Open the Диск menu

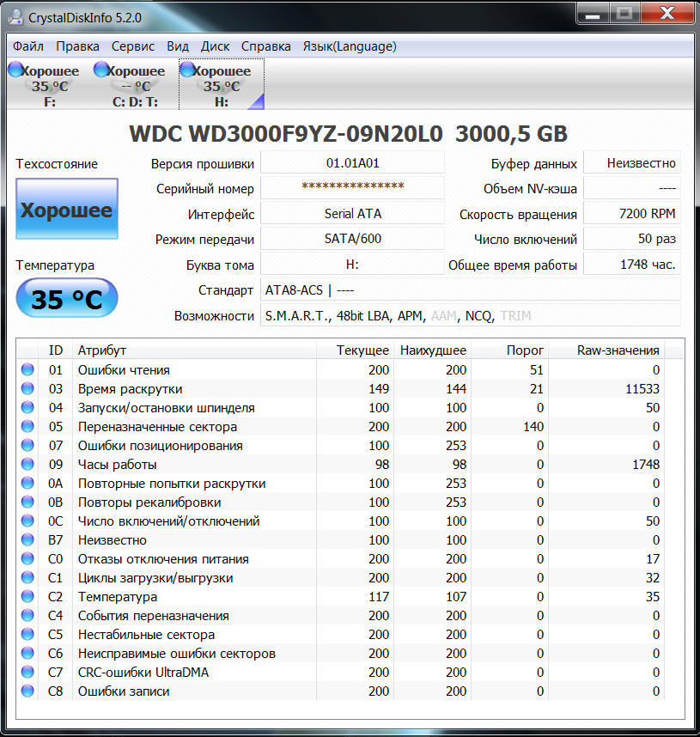[x=215, y=46]
